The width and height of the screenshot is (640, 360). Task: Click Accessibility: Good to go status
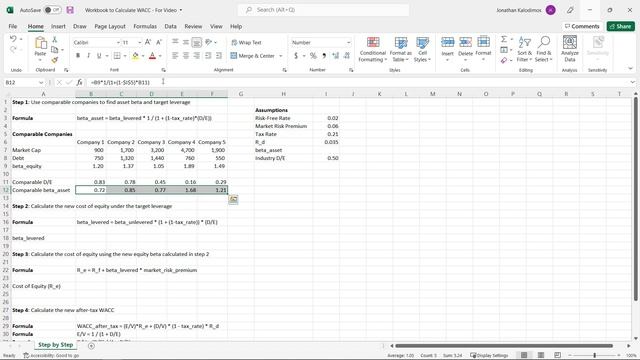coord(51,356)
